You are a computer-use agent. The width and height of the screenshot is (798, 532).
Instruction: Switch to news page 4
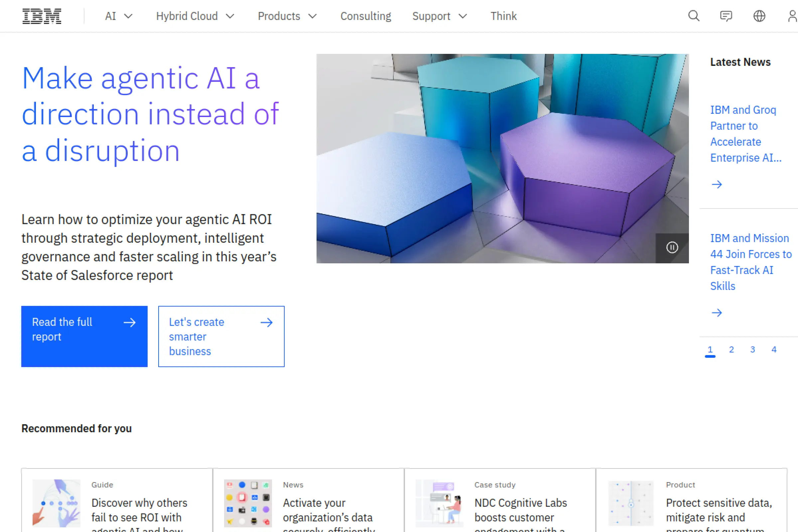(x=774, y=349)
